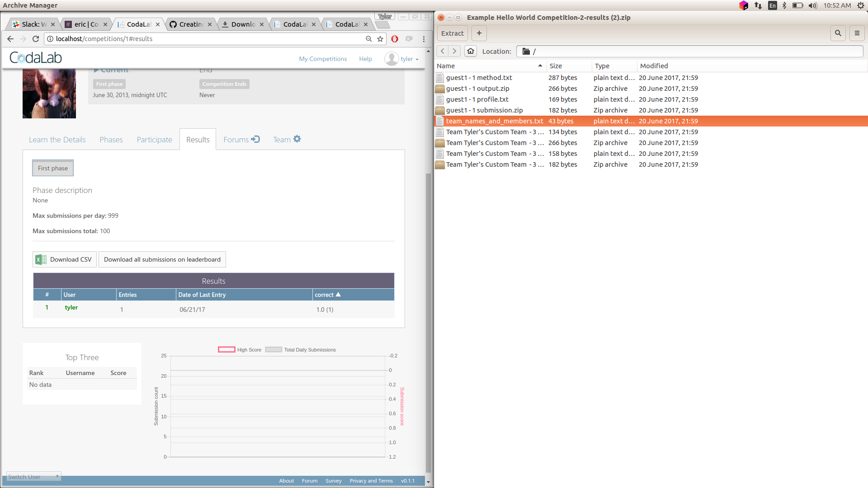The image size is (868, 488).
Task: Toggle the First phase button
Action: pyautogui.click(x=53, y=168)
